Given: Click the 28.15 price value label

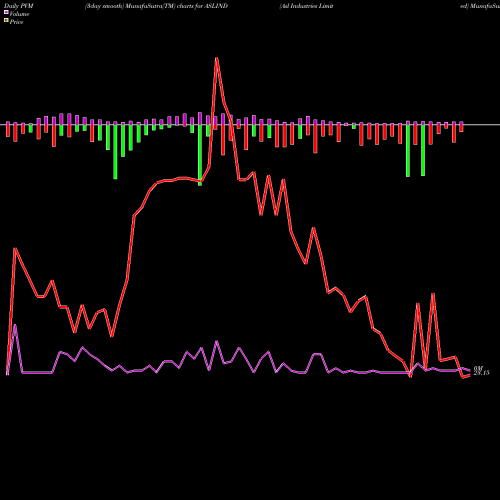Looking at the screenshot, I should 481,373.
